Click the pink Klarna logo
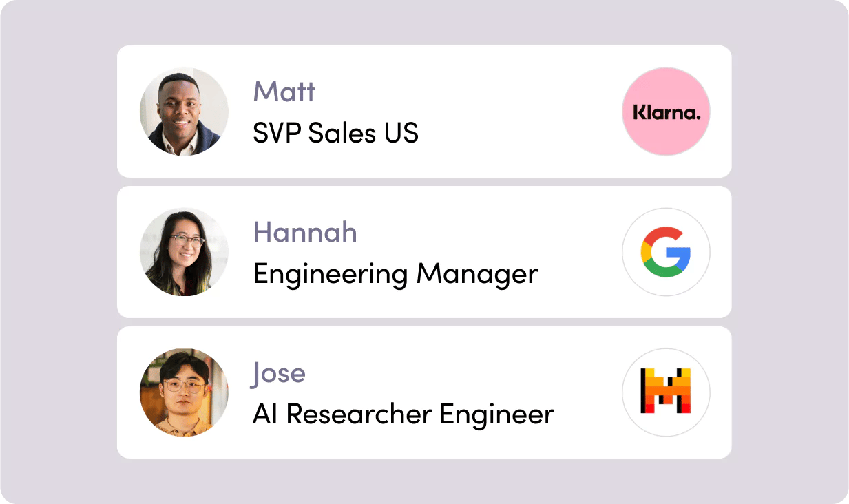This screenshot has width=849, height=504. pos(665,112)
